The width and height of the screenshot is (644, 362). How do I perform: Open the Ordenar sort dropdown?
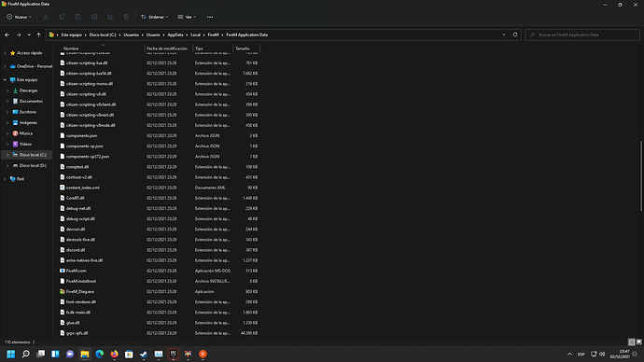click(x=154, y=17)
